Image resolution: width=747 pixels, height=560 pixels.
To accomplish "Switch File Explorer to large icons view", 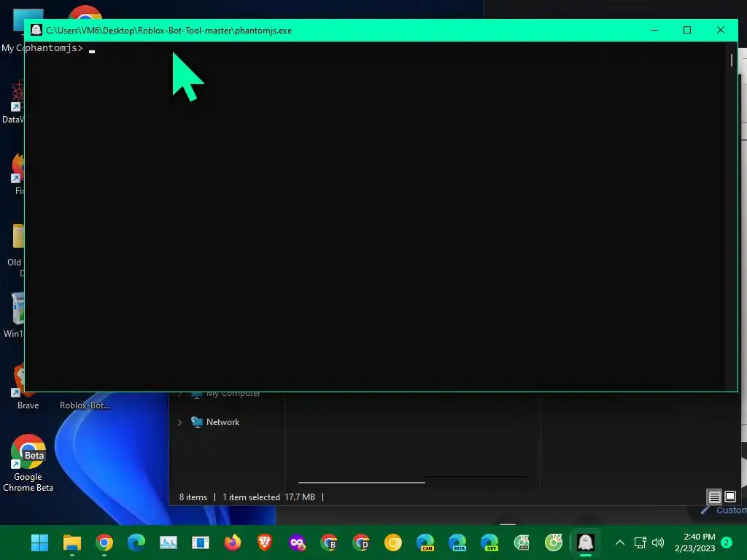I will click(729, 497).
